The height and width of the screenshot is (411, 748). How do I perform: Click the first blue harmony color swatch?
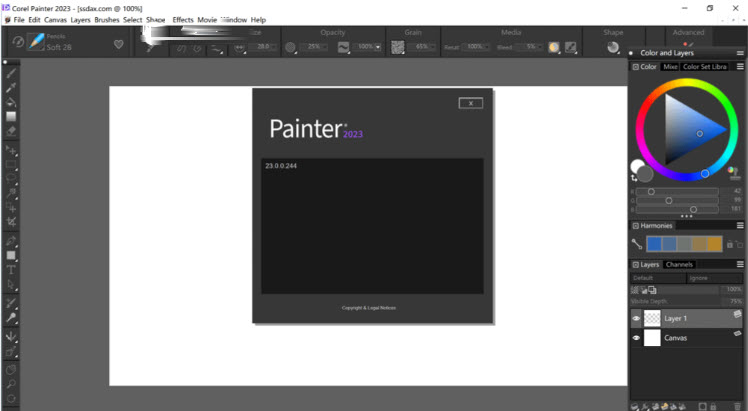click(x=654, y=244)
